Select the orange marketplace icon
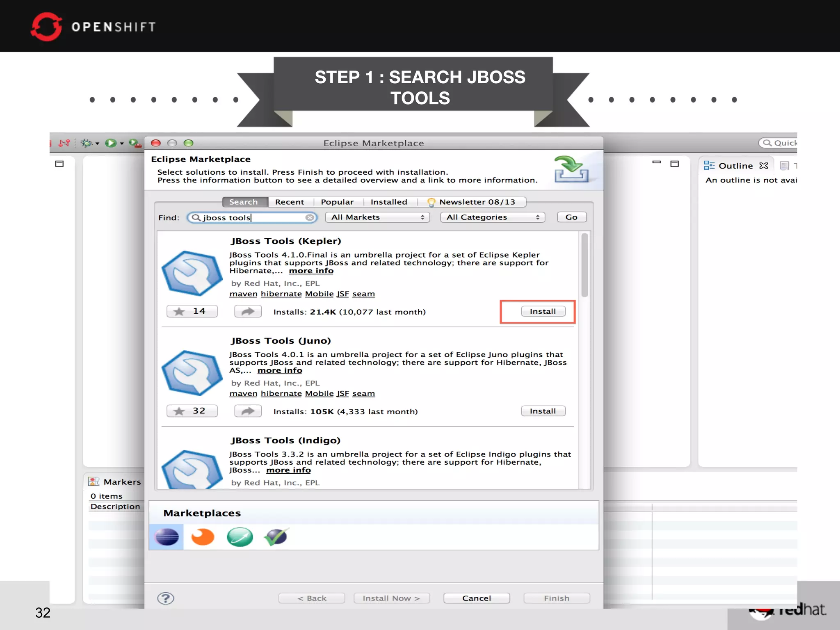This screenshot has height=630, width=840. click(203, 536)
